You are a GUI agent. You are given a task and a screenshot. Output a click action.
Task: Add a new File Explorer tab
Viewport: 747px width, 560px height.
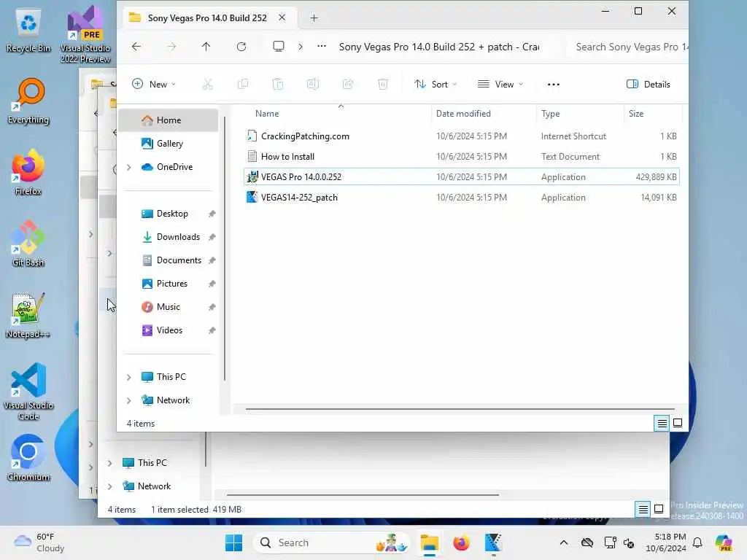[314, 18]
